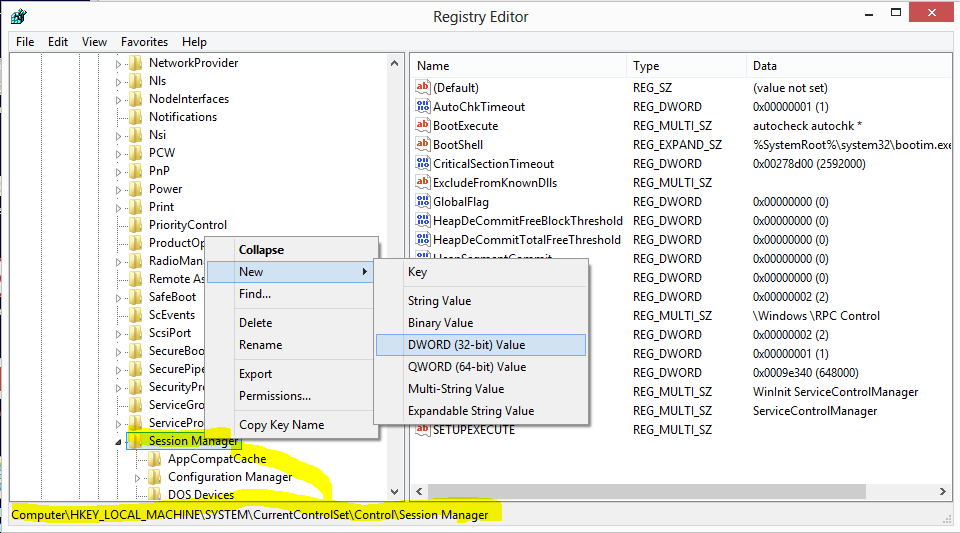Expand the NetworkProvider tree node
The height and width of the screenshot is (533, 960).
tap(119, 64)
